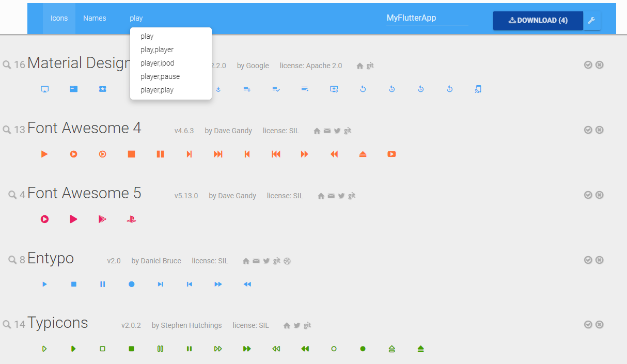Viewport: 627px width, 364px height.
Task: Deselect all Material Design icons with X
Action: pos(599,65)
